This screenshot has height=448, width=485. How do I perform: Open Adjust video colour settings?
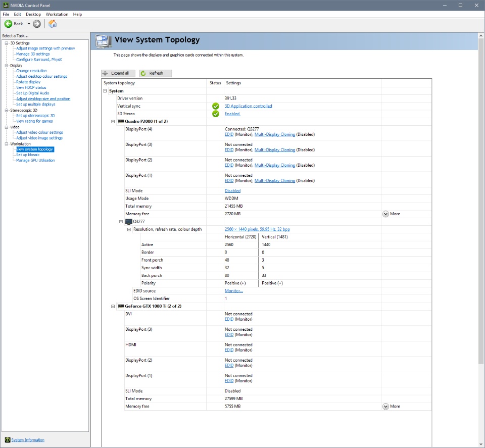pyautogui.click(x=39, y=132)
